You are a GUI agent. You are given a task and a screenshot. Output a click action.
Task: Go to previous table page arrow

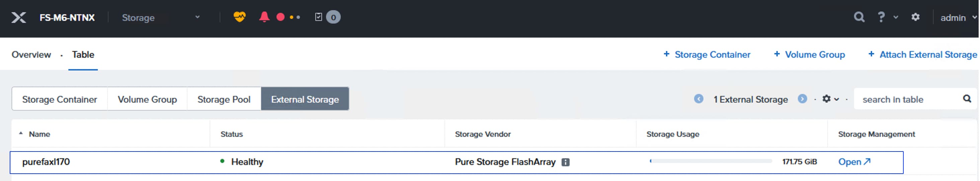699,99
